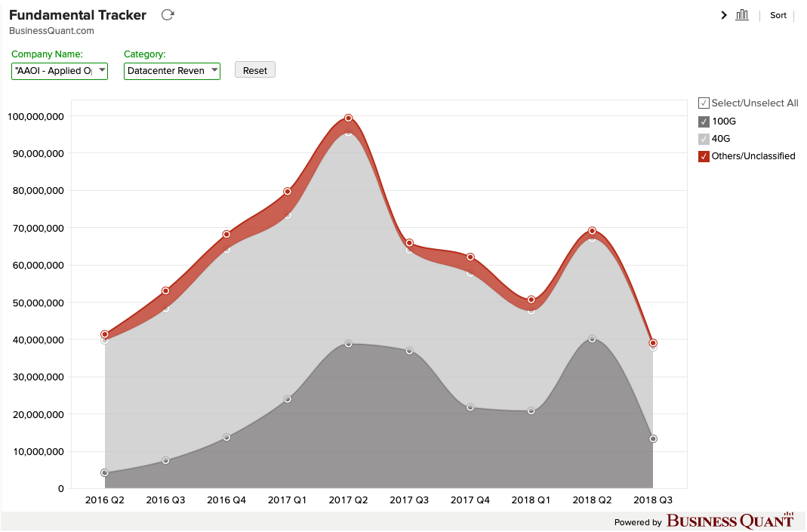Select the 2016 Q4 100G data point
The height and width of the screenshot is (532, 807).
tap(226, 438)
